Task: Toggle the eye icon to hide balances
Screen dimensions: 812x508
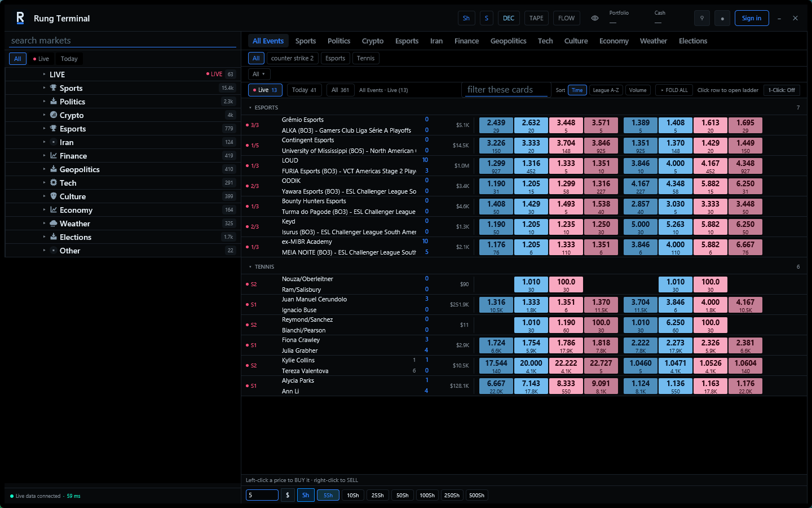Action: click(595, 18)
